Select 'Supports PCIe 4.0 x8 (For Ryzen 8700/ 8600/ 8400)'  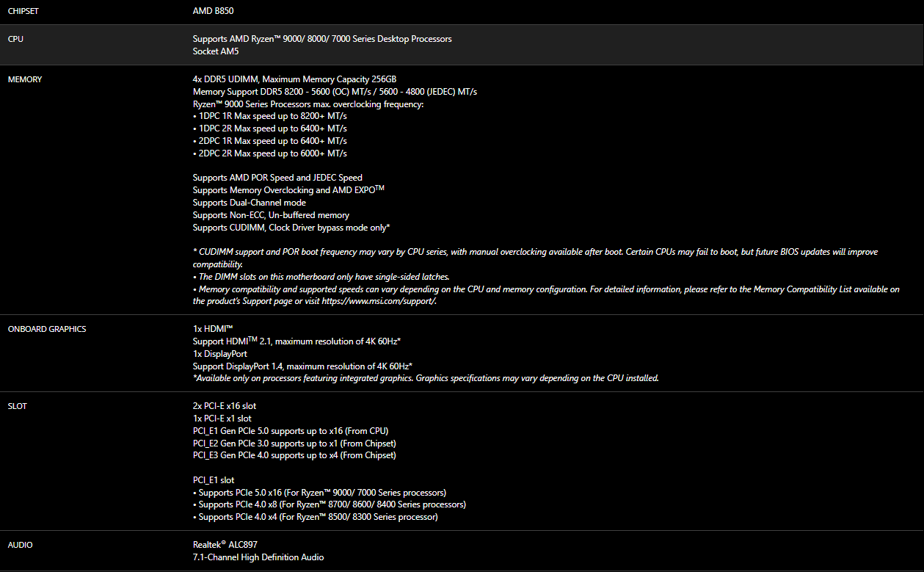(x=330, y=505)
